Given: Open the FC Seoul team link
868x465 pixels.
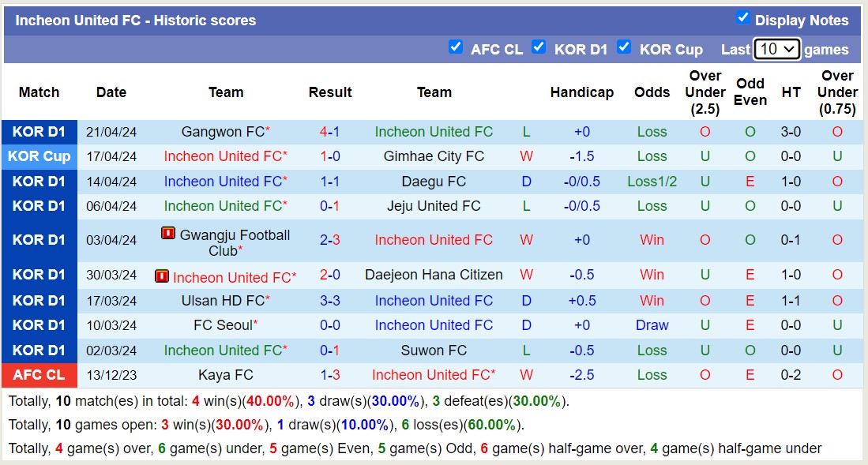Looking at the screenshot, I should (223, 324).
